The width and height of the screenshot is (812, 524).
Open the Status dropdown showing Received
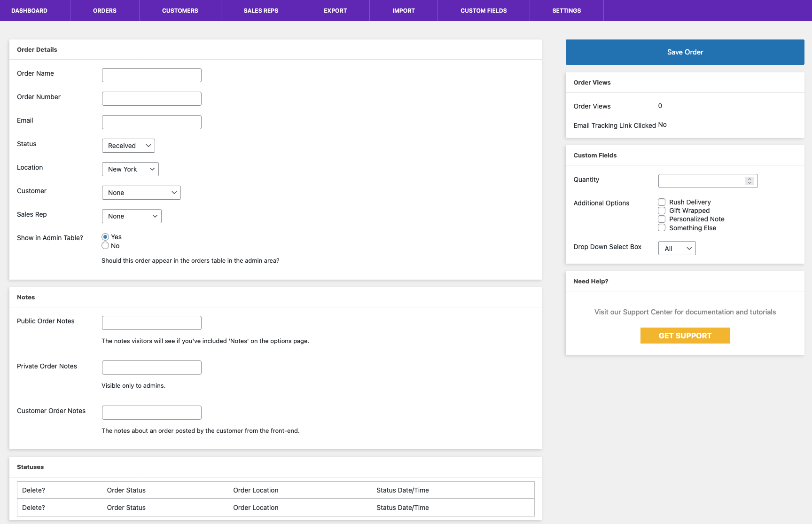(x=128, y=146)
